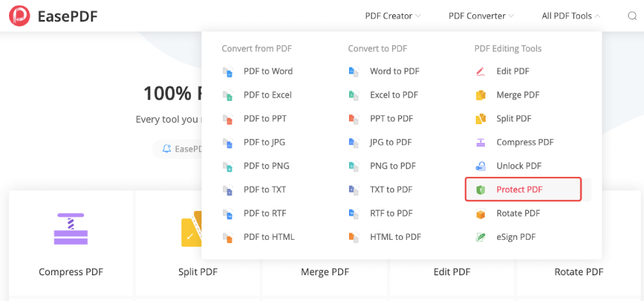Viewport: 644px width, 301px height.
Task: Click the Unlock PDF menu icon
Action: click(480, 166)
